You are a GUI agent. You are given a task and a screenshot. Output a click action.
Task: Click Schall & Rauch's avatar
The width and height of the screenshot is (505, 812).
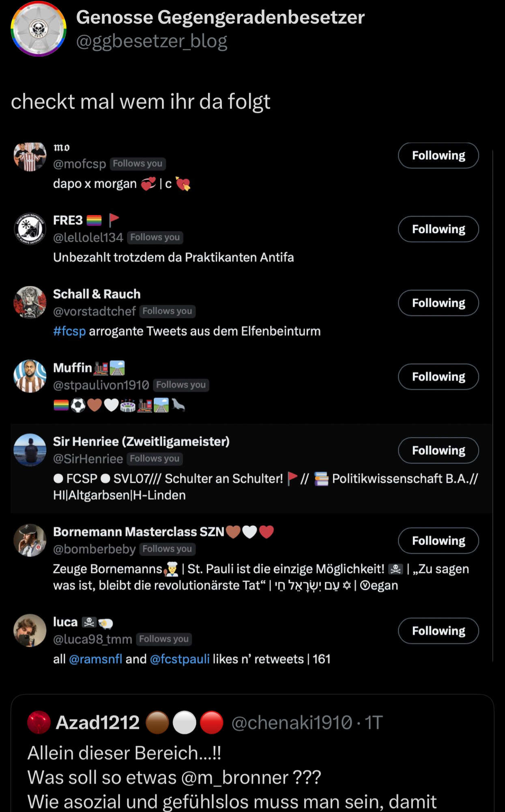pos(30,302)
